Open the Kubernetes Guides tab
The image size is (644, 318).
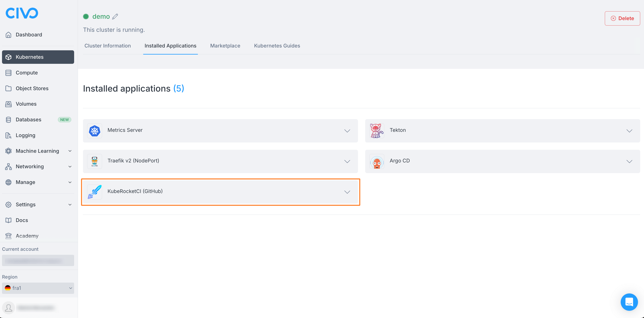tap(277, 45)
